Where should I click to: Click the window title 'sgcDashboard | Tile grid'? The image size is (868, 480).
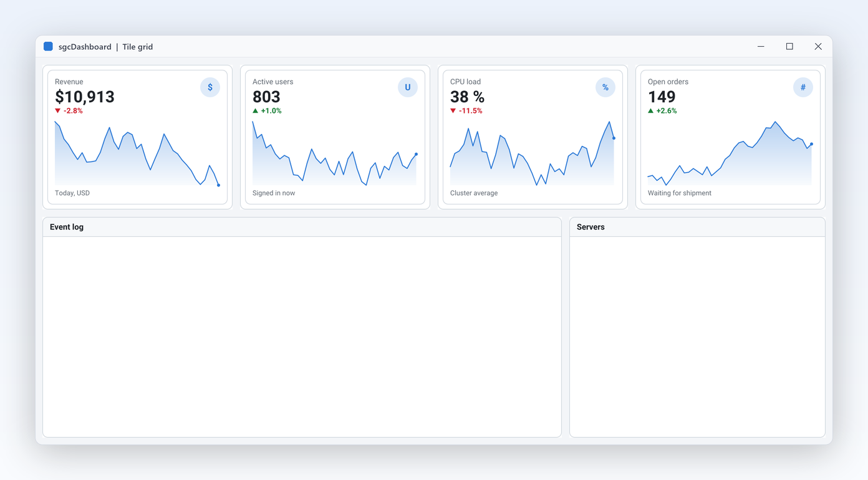105,47
